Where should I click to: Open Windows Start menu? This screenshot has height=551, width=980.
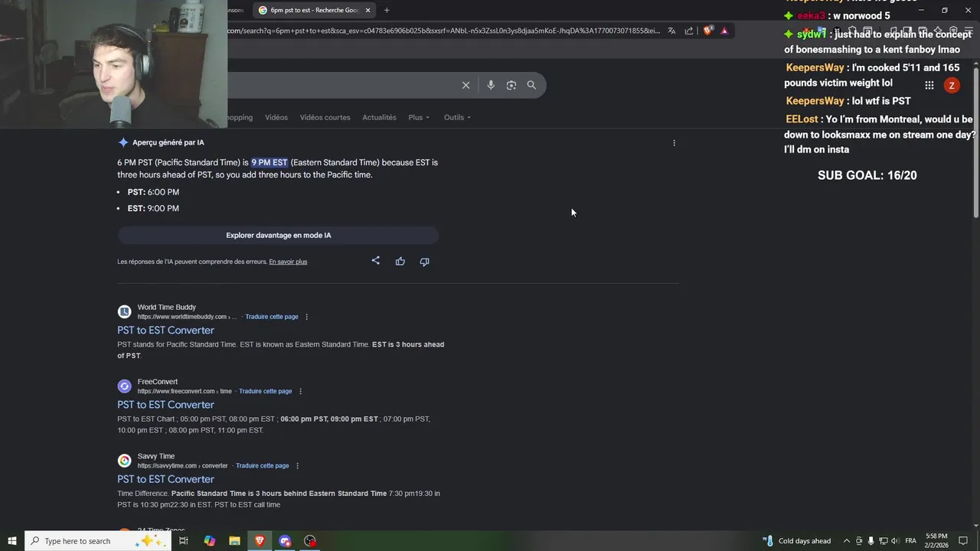[11, 541]
